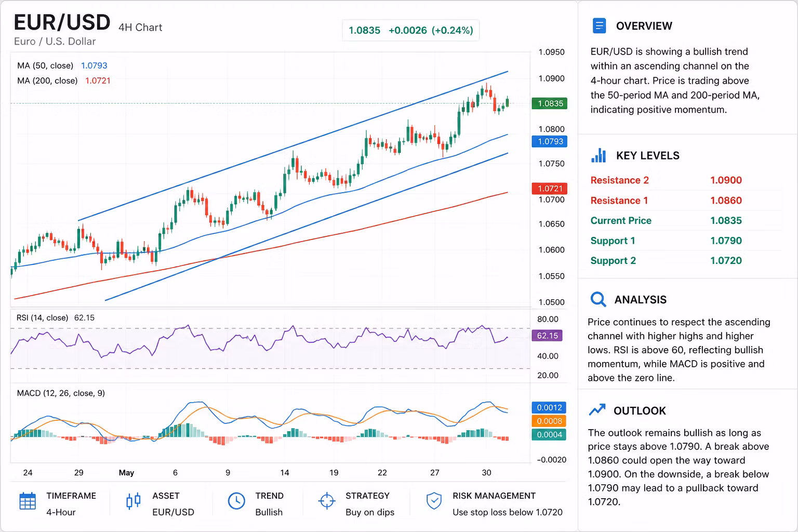Select the Support 1 level row

click(x=686, y=241)
